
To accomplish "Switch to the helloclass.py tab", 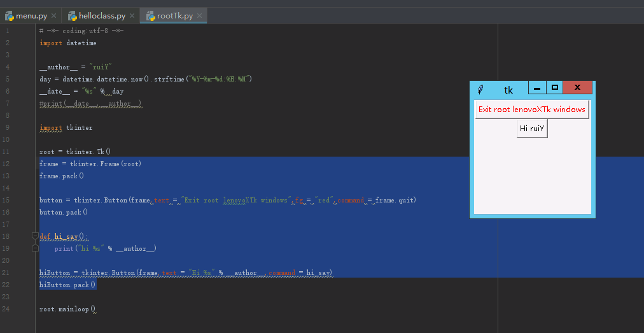I will (101, 16).
